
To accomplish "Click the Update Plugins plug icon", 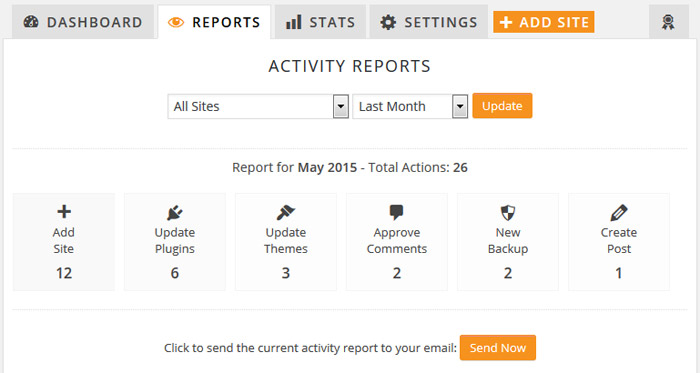I will coord(175,213).
